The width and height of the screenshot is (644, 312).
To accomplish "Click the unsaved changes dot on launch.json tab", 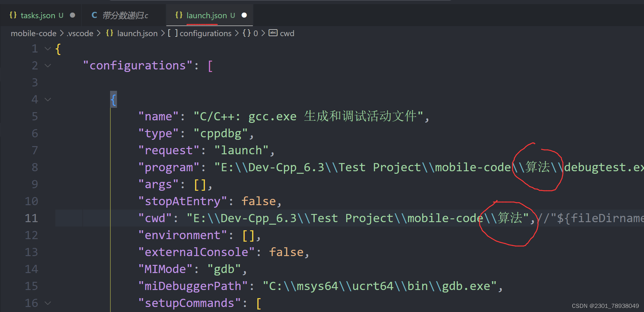I will [x=244, y=15].
